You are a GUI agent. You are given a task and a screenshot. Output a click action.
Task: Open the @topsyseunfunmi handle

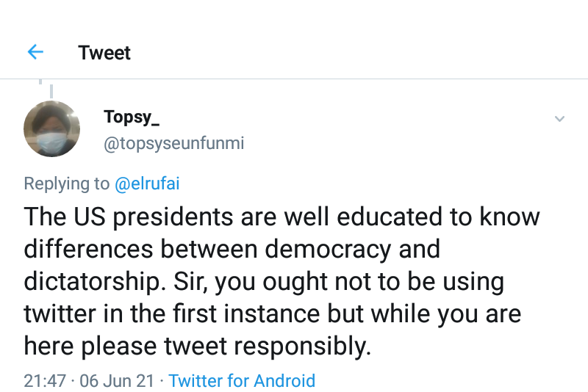click(x=173, y=143)
